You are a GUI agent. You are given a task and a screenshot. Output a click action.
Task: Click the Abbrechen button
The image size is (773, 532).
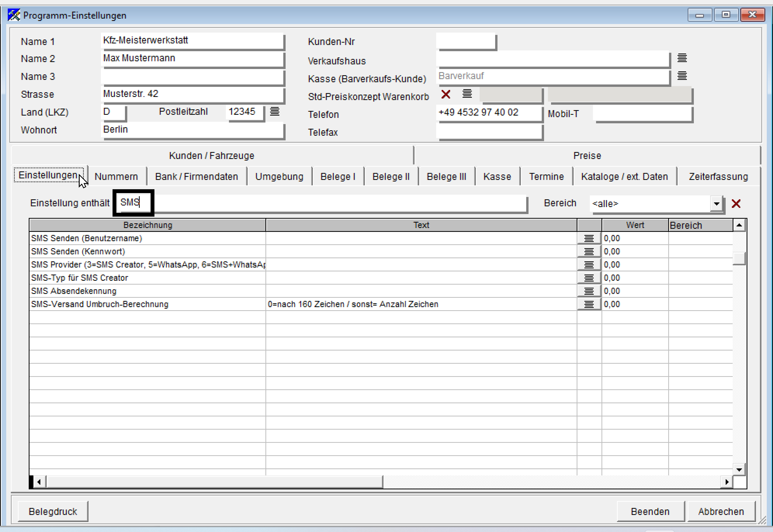pos(721,511)
